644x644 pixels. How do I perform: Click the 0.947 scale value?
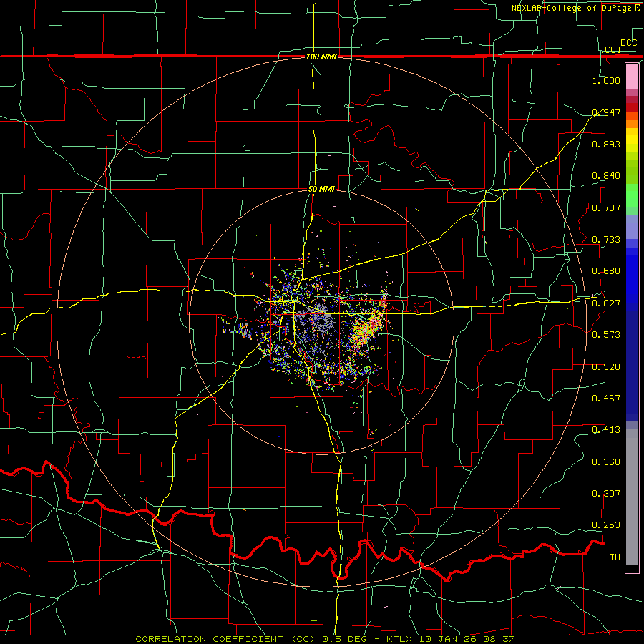coord(606,112)
